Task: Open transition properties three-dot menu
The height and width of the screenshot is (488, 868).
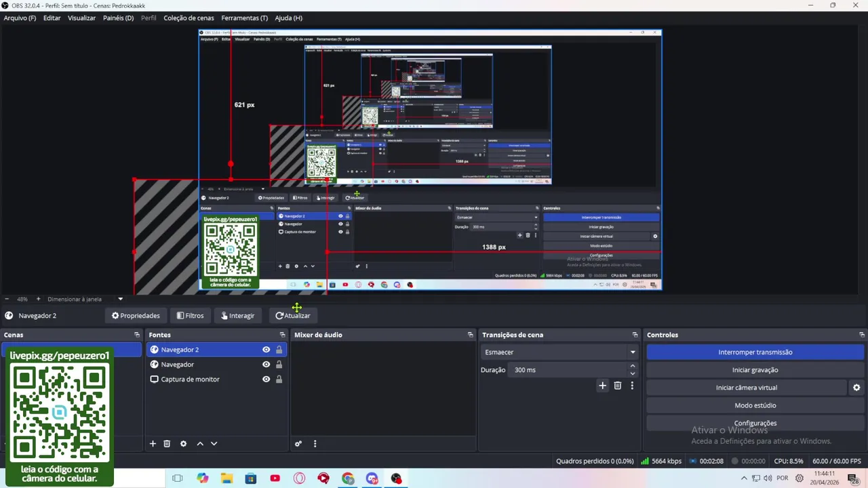Action: pos(632,386)
